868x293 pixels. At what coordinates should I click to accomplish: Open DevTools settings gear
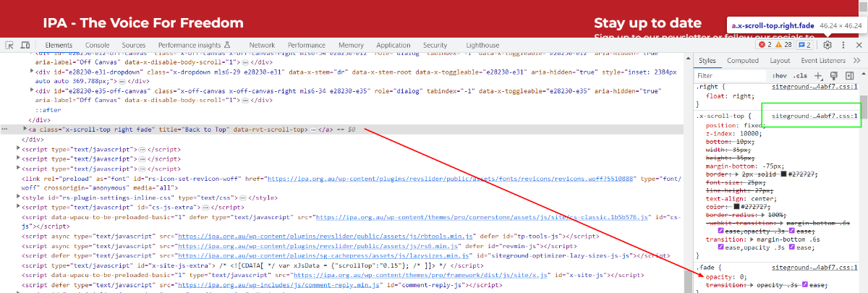point(827,45)
